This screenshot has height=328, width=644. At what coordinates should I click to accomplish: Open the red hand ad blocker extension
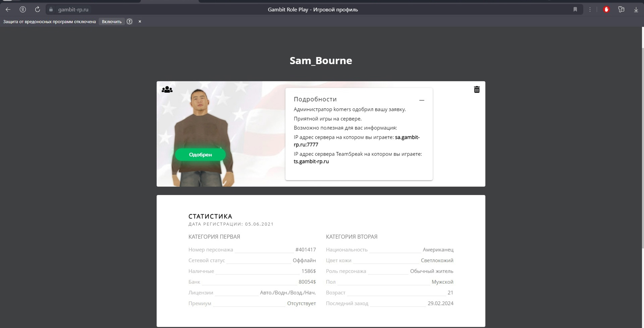606,9
